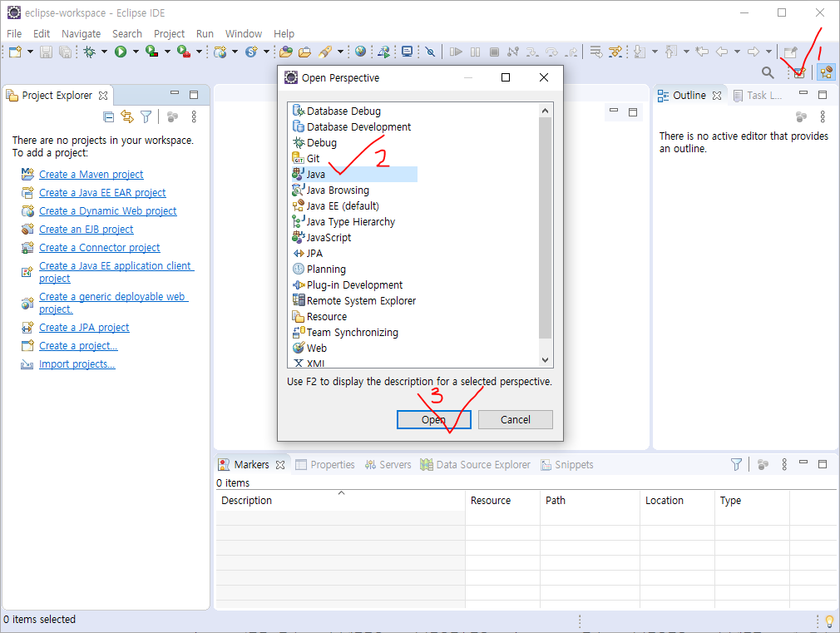Switch to the Servers tab
The image size is (840, 633).
(x=388, y=465)
